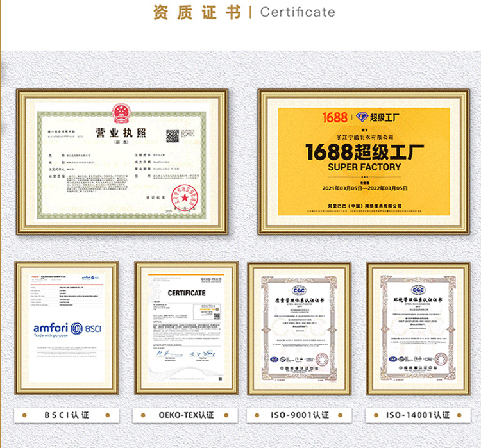Viewport: 481px width, 448px height.
Task: Click the CERTIFICATE title on OEKO-TEX document
Action: point(187,293)
